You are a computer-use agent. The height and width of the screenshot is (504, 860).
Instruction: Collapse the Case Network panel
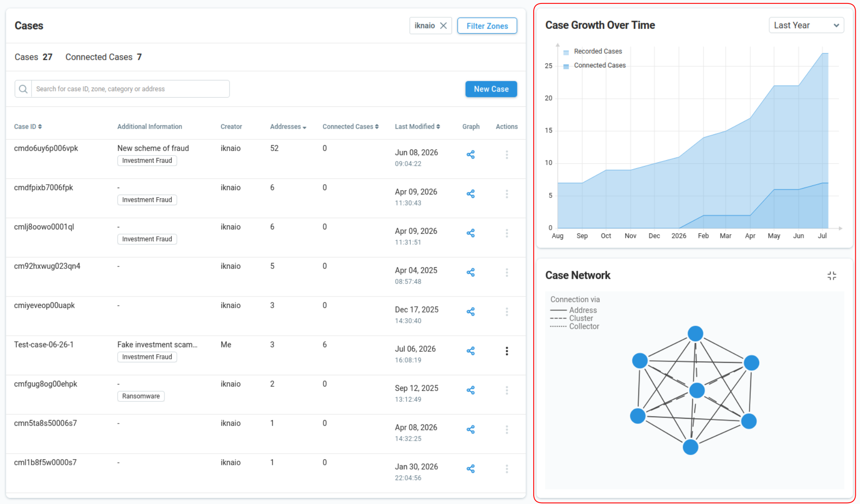832,276
